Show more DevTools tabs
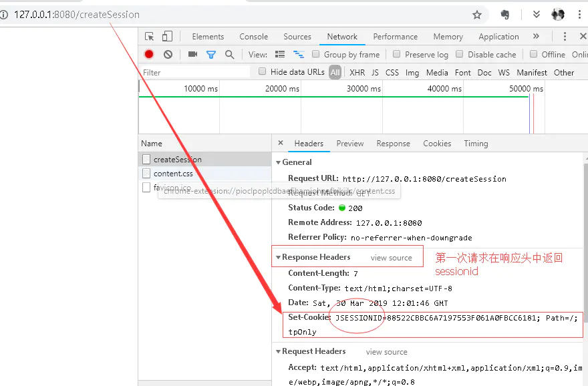This screenshot has height=386, width=588. 536,36
